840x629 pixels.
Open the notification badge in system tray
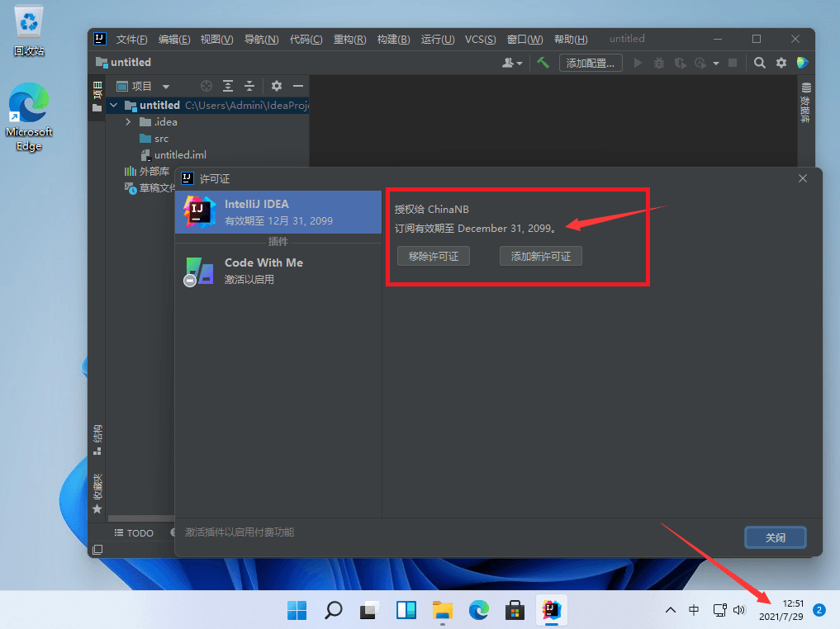point(819,610)
